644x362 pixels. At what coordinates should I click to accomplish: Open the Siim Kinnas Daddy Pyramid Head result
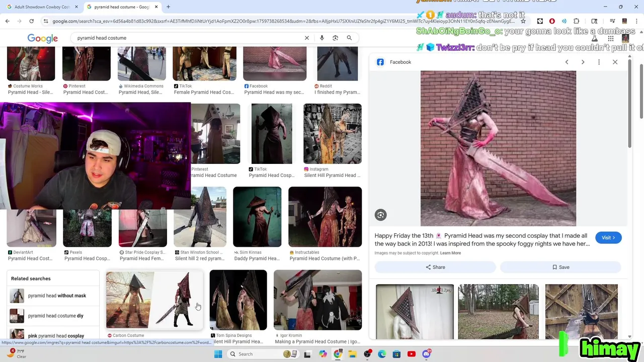257,217
